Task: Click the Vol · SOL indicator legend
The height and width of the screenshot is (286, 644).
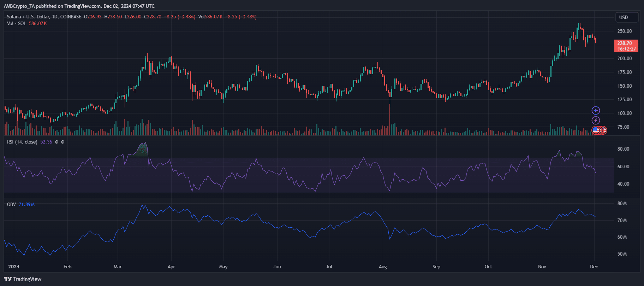Action: coord(17,23)
